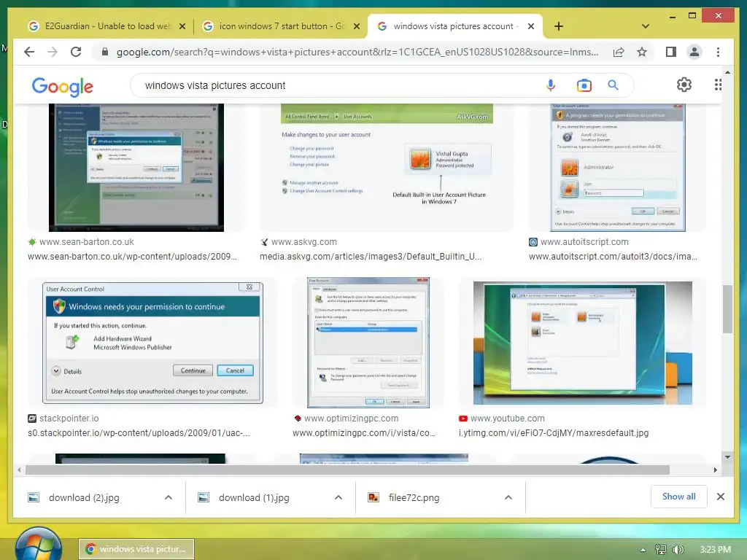Open the sean-barton UAC screenshot thumbnail
747x560 pixels.
(136, 168)
